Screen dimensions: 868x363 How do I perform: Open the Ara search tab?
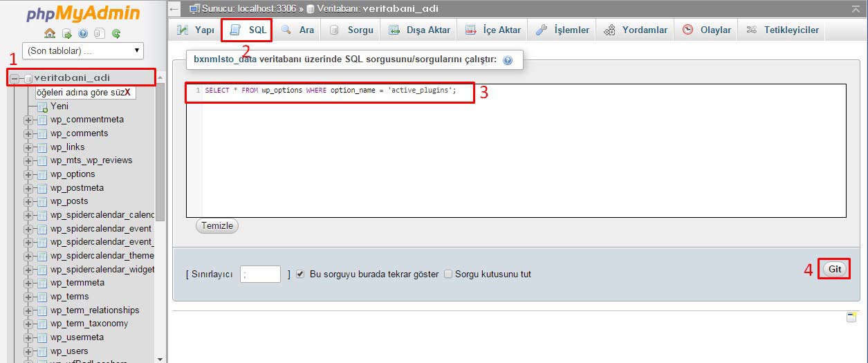pyautogui.click(x=297, y=30)
